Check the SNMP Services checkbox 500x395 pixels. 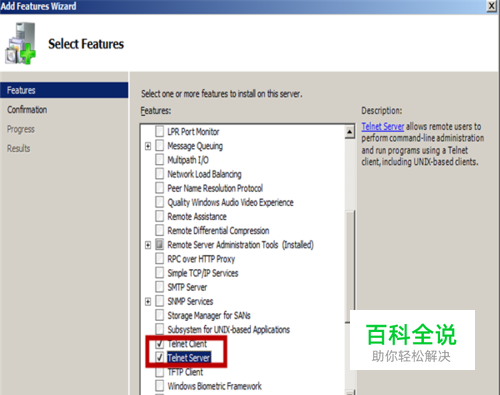(x=160, y=301)
